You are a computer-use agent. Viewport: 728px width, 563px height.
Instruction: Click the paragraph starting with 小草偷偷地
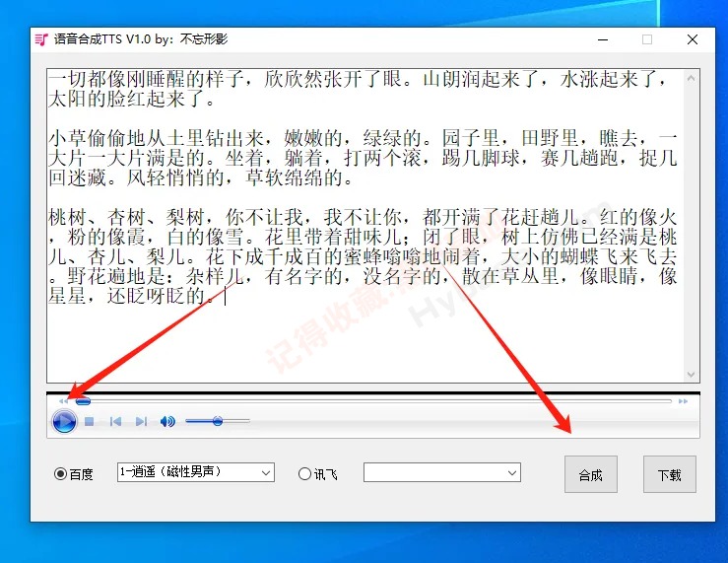tap(363, 158)
